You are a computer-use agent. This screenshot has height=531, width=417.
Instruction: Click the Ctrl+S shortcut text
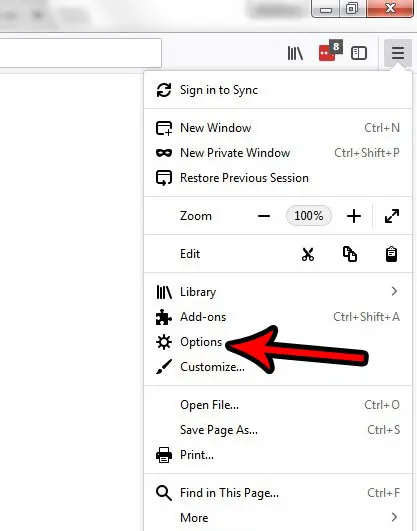pyautogui.click(x=384, y=430)
